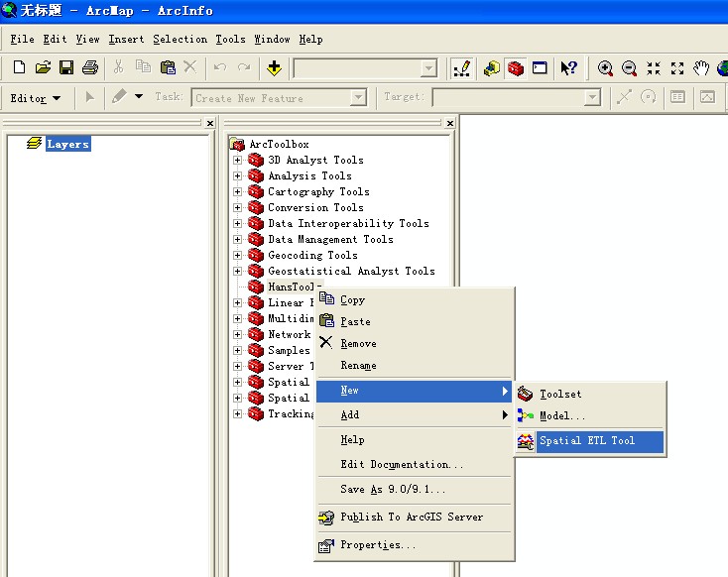The width and height of the screenshot is (728, 577).
Task: Launch ArcCatalog from toolbar icon
Action: tap(492, 68)
